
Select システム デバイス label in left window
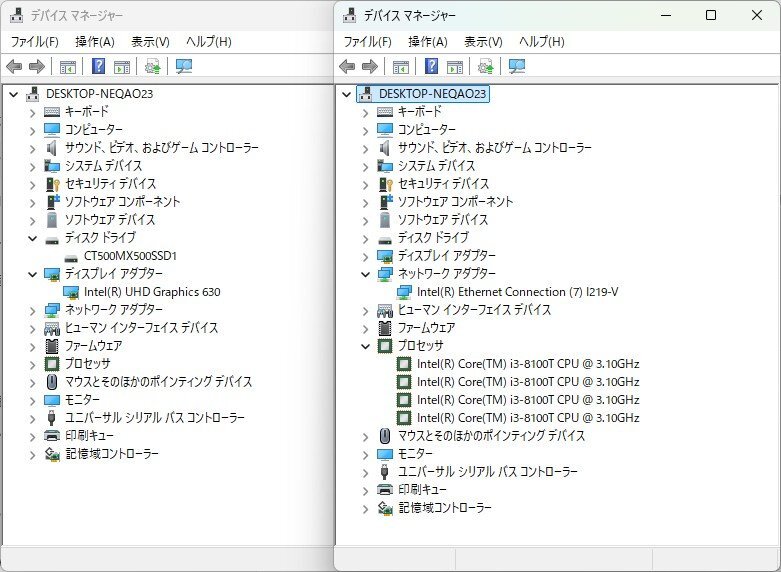103,166
